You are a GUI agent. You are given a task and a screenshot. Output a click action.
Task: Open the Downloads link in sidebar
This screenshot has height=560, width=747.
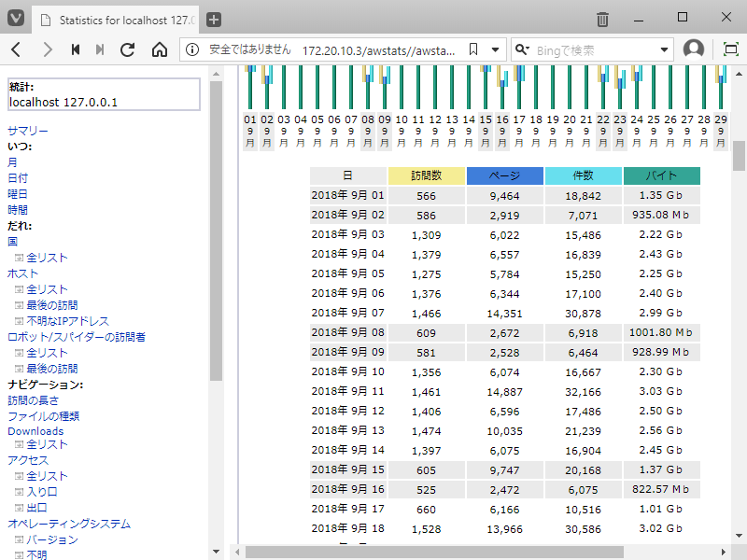[35, 431]
